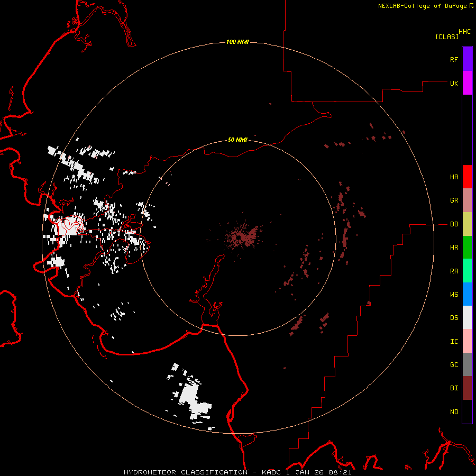Click the GC gray legend color
Screen dimensions: 476x476
pyautogui.click(x=467, y=364)
